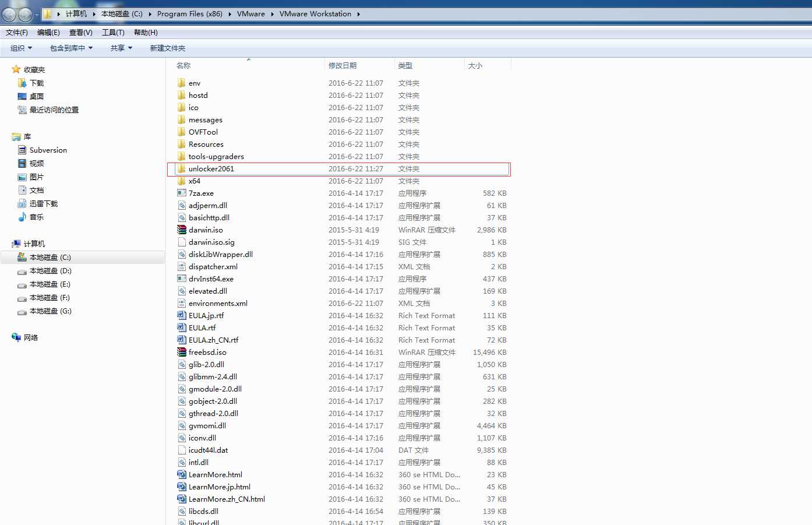The width and height of the screenshot is (812, 525).
Task: Select the hostd folder icon
Action: (182, 95)
